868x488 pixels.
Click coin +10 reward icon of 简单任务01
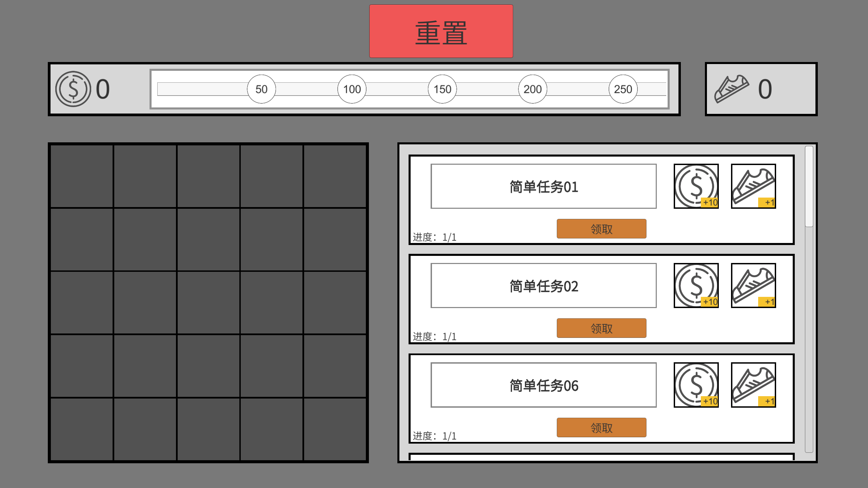coord(696,186)
